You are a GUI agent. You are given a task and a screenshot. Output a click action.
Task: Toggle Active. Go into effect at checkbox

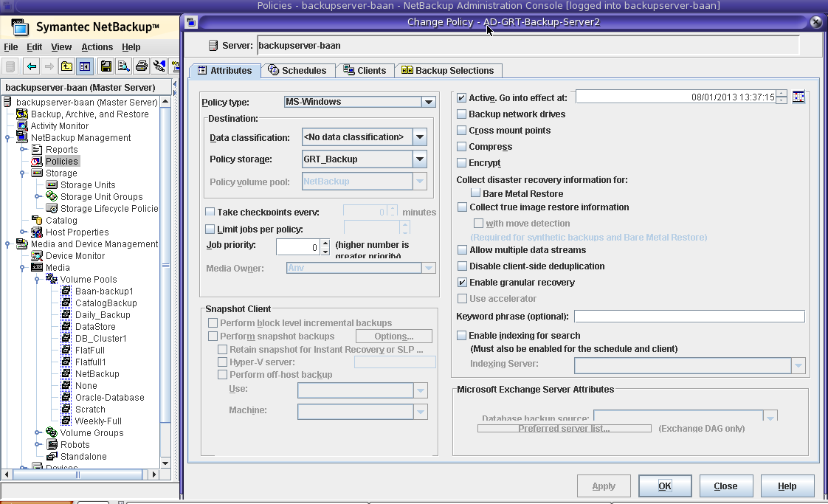coord(461,97)
